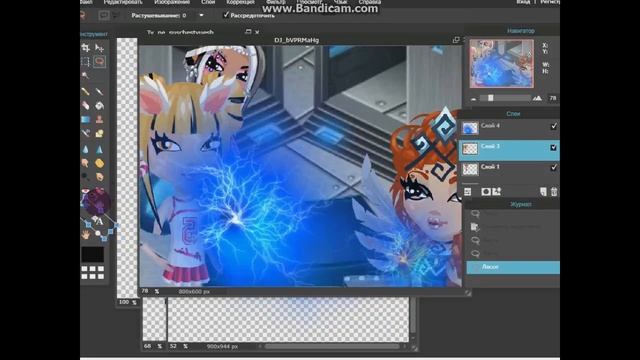Select the Smudge tool
Screen dimensions: 640x360
(86, 163)
